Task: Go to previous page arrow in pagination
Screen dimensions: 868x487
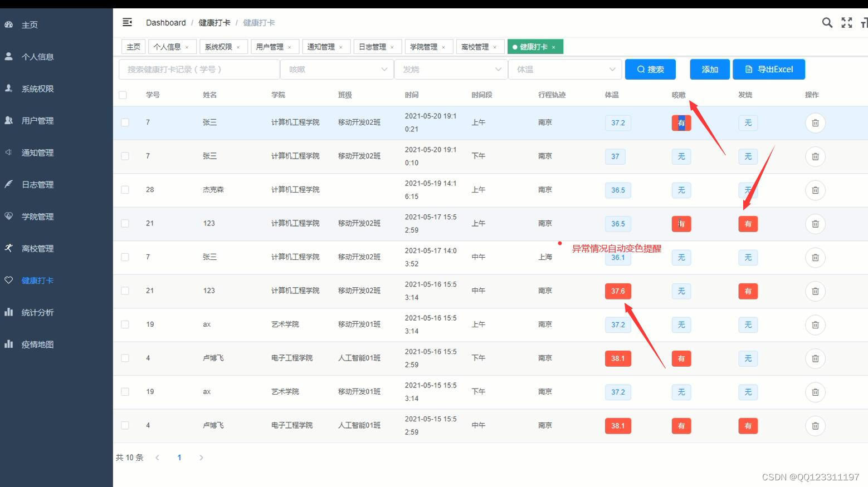Action: (x=158, y=458)
